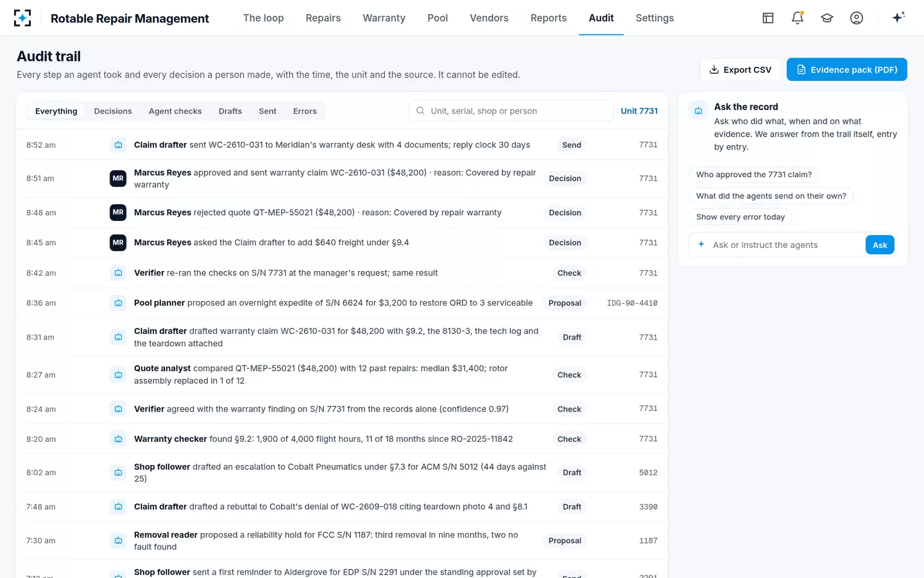The height and width of the screenshot is (578, 924).
Task: Click unit IDG-90-4410 in the trail
Action: (632, 303)
